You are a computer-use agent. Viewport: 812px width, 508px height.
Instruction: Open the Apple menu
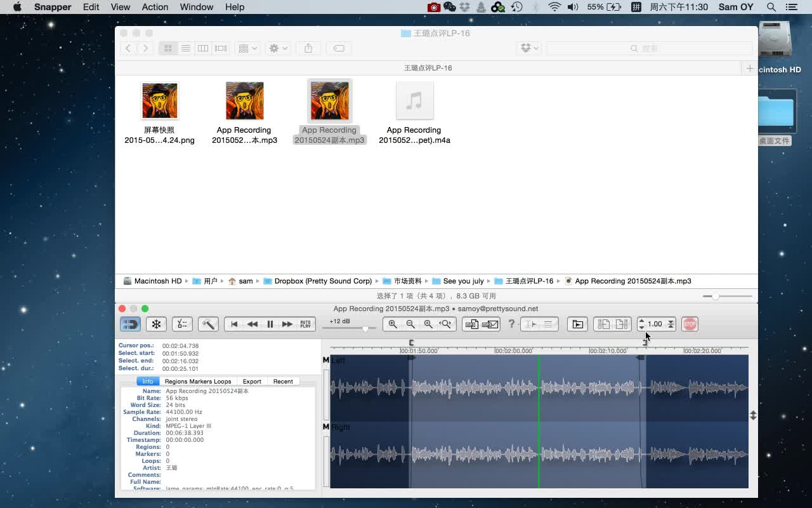(x=17, y=7)
